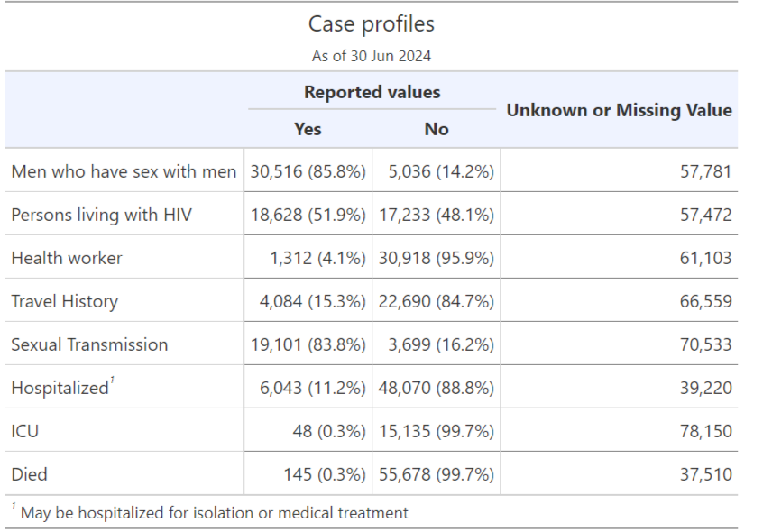The width and height of the screenshot is (763, 532).
Task: Select the "Unknown or Missing Value" header
Action: (x=619, y=110)
